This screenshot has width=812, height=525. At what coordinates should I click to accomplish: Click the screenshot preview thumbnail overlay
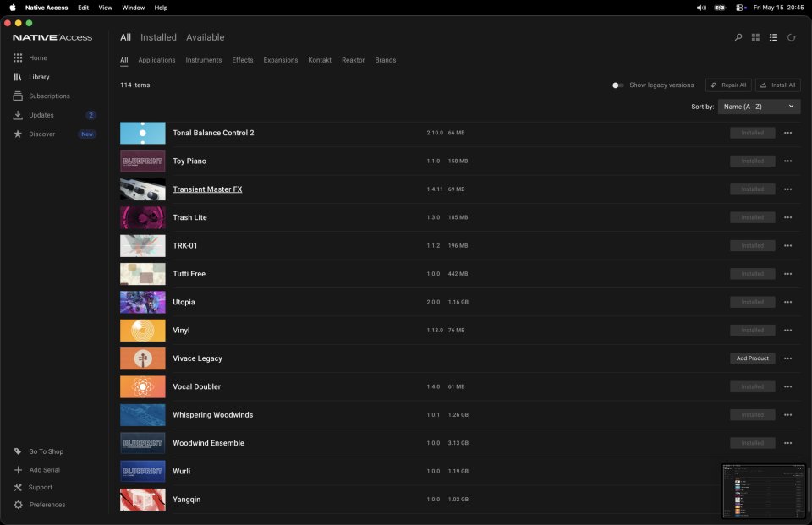764,491
